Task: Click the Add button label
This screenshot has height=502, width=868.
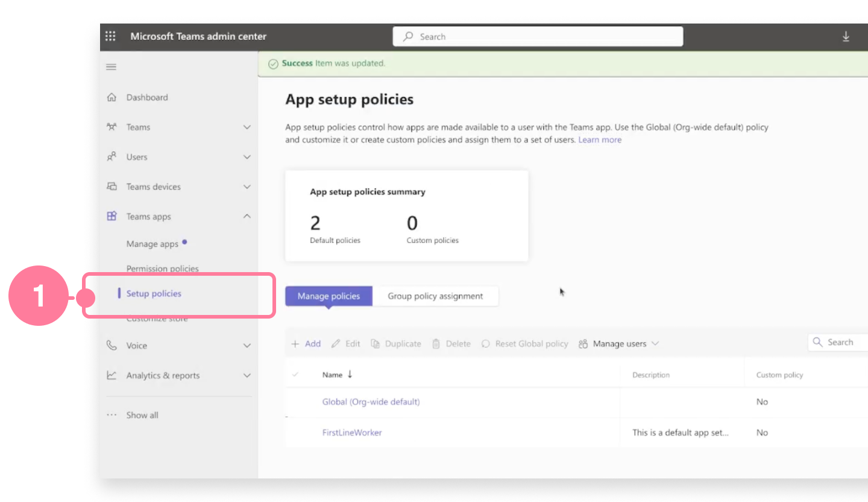Action: pyautogui.click(x=313, y=344)
